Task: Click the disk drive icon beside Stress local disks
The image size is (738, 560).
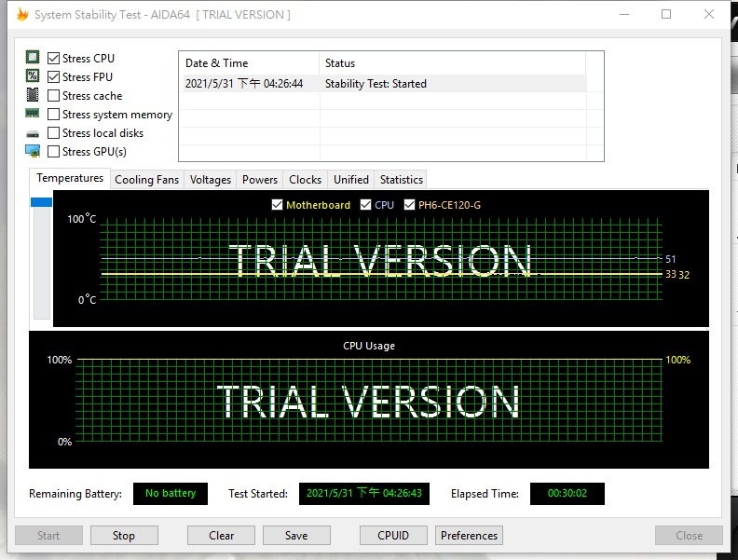Action: click(x=33, y=134)
